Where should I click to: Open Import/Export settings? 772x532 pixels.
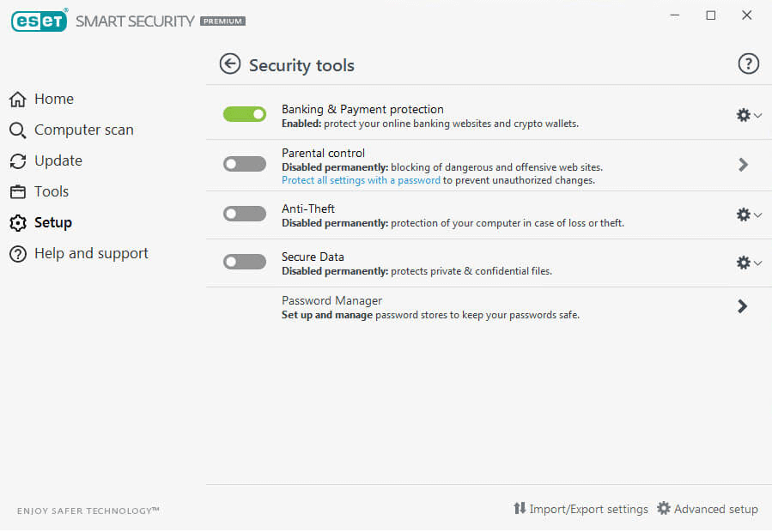[x=588, y=509]
